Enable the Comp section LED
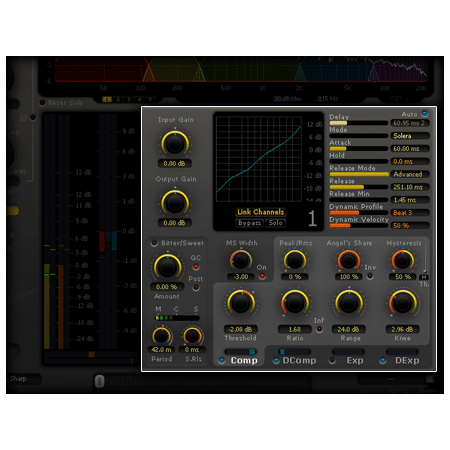Screen dimensions: 450x450 tap(222, 360)
